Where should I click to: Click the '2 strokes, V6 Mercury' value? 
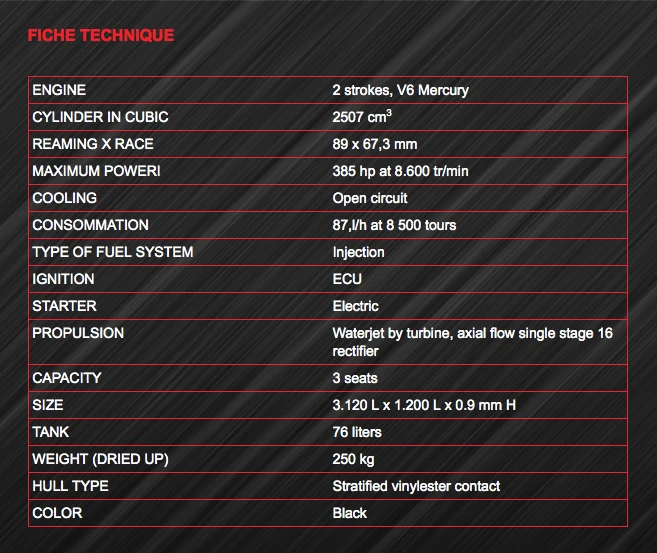point(400,90)
